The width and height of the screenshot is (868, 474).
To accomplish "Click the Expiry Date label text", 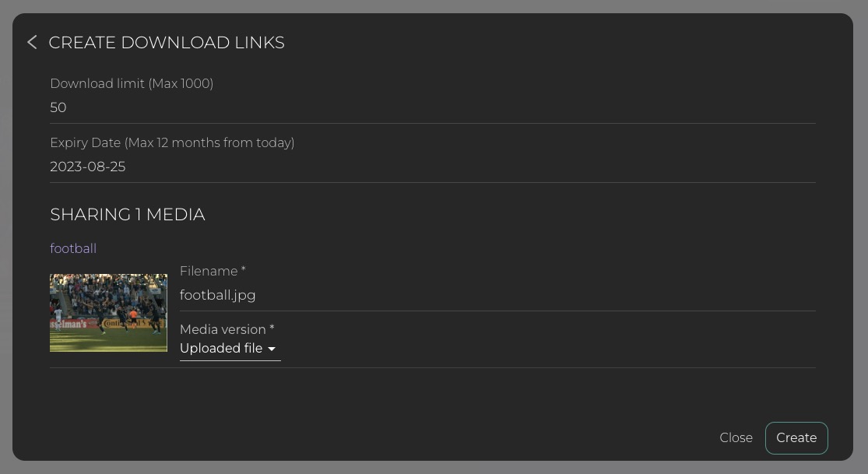I will pyautogui.click(x=172, y=142).
